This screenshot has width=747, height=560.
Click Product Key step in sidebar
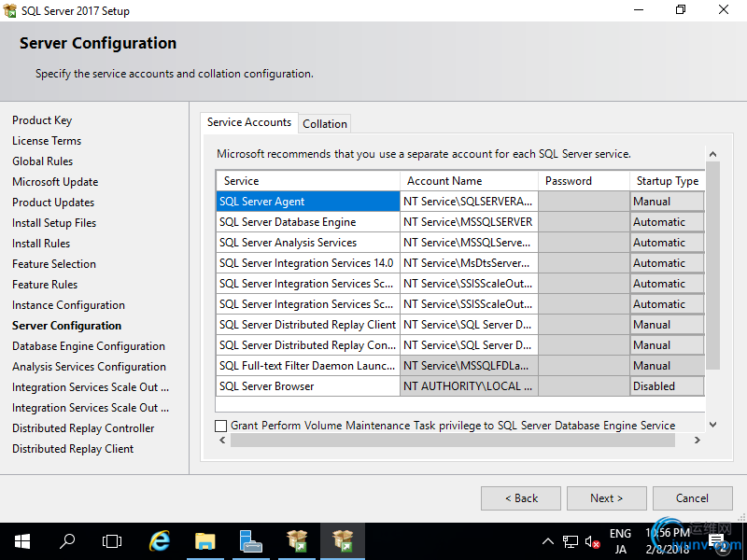42,120
